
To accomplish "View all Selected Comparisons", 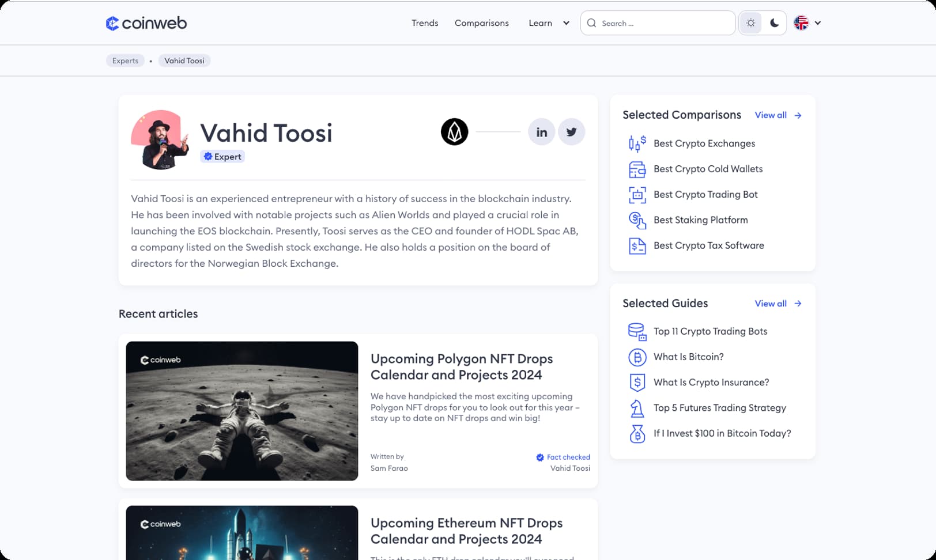I will 771,115.
